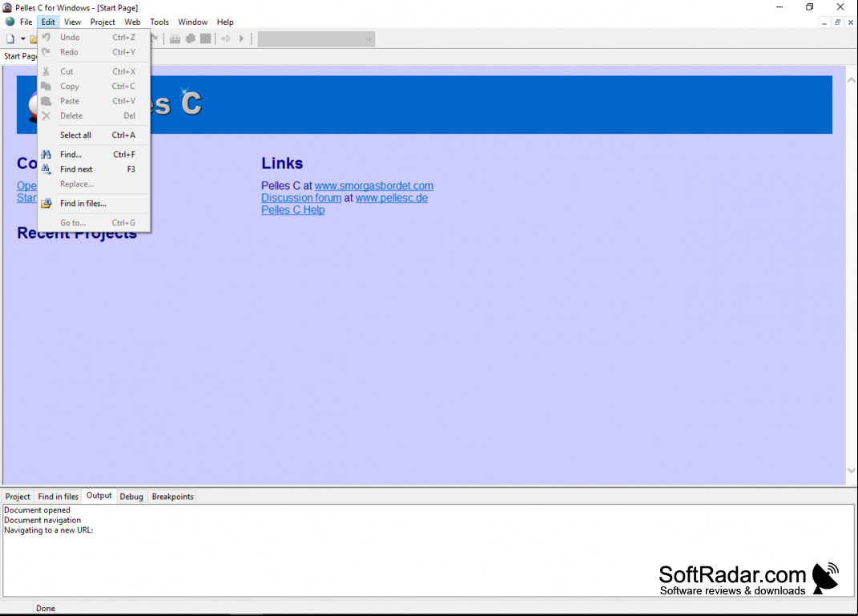
Task: Click the 'Links' heading text
Action: pyautogui.click(x=282, y=163)
